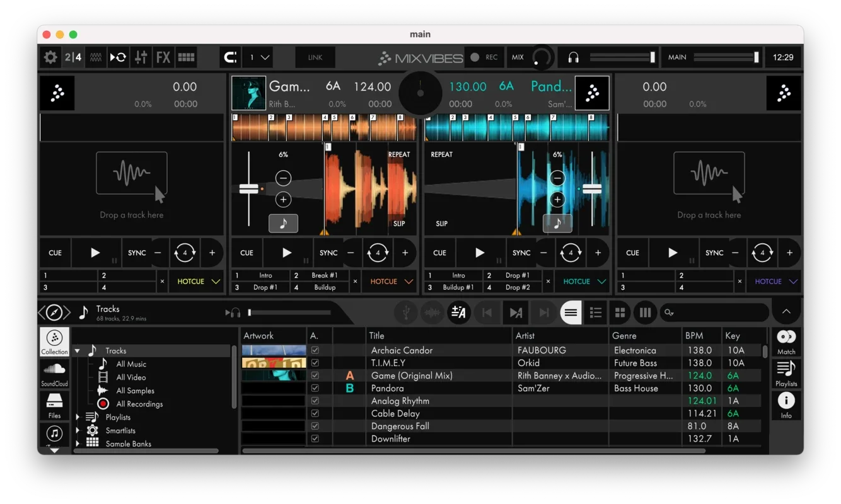Expand the Playlists tree node
Image resolution: width=841 pixels, height=504 pixels.
(78, 417)
